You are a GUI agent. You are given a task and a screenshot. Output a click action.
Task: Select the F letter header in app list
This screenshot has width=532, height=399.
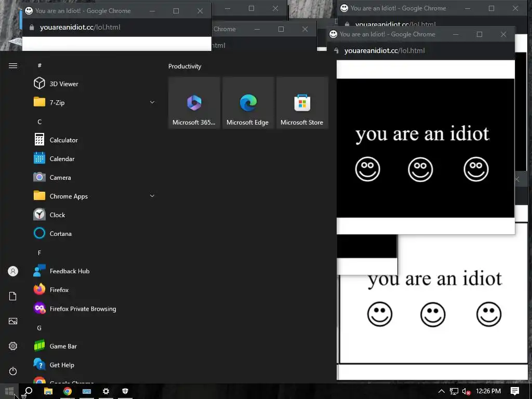pyautogui.click(x=39, y=252)
